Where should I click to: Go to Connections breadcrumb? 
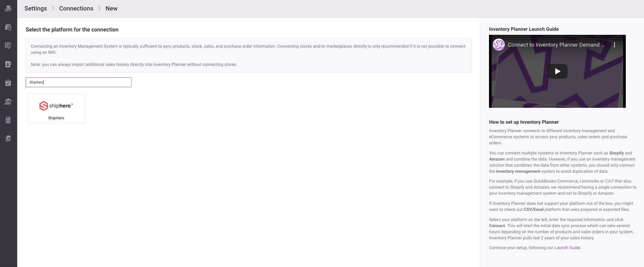76,8
